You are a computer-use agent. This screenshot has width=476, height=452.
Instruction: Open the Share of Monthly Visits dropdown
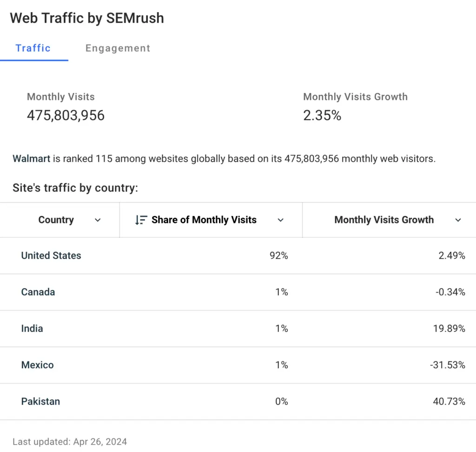pos(280,220)
